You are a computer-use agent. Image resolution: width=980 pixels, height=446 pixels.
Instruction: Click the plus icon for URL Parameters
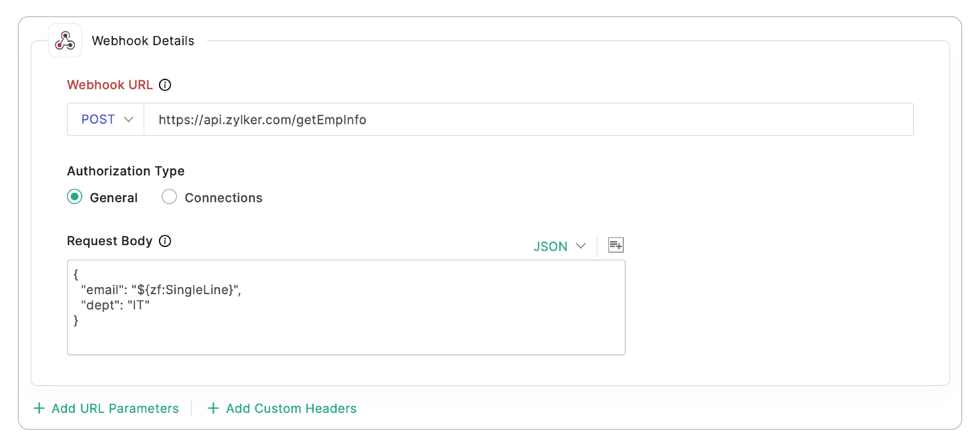tap(39, 408)
